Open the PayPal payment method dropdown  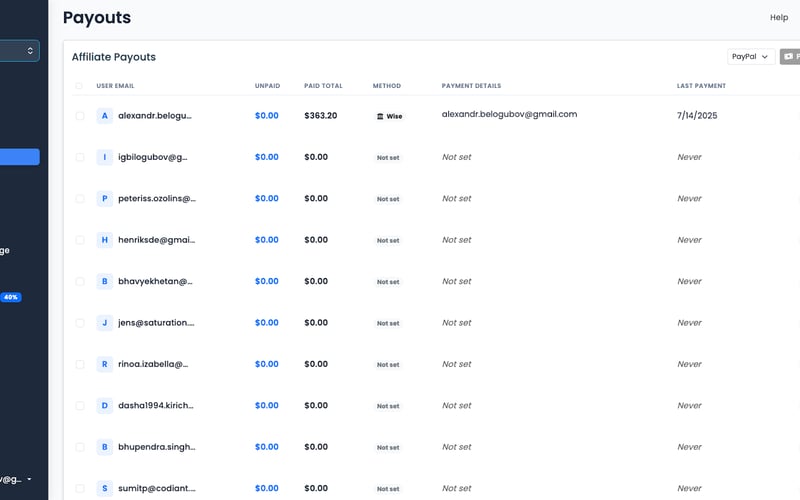(751, 57)
